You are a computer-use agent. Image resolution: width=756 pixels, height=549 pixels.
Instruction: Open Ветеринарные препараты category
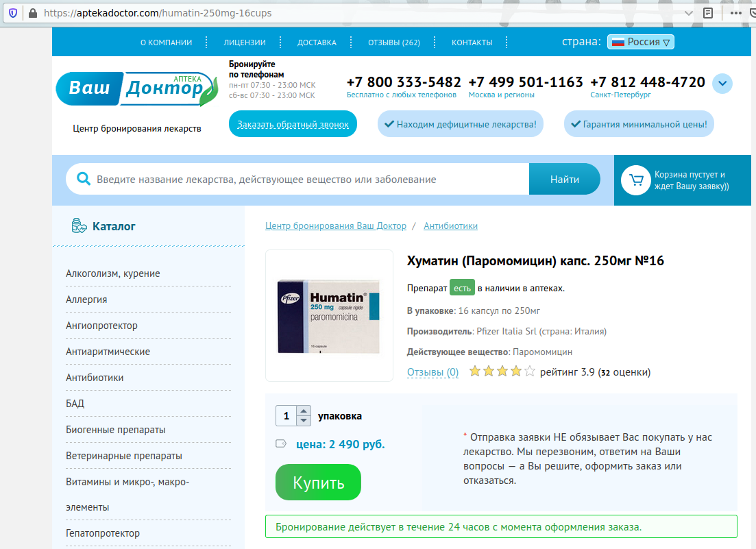(124, 456)
